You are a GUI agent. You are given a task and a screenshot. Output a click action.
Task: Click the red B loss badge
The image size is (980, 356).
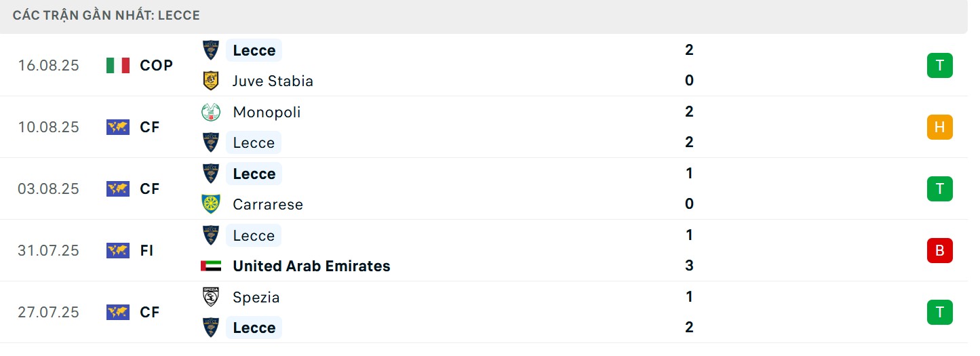click(x=939, y=250)
